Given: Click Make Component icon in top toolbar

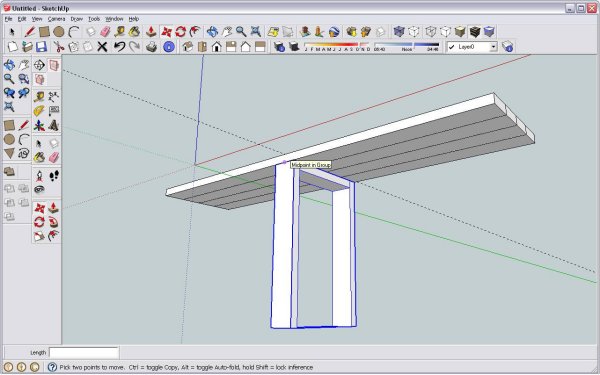Looking at the screenshot, I should pos(91,32).
